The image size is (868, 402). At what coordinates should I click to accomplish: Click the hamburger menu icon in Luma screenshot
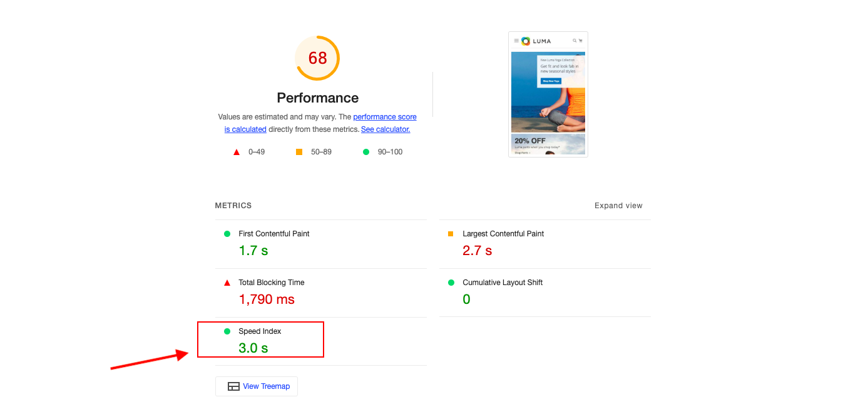coord(516,41)
